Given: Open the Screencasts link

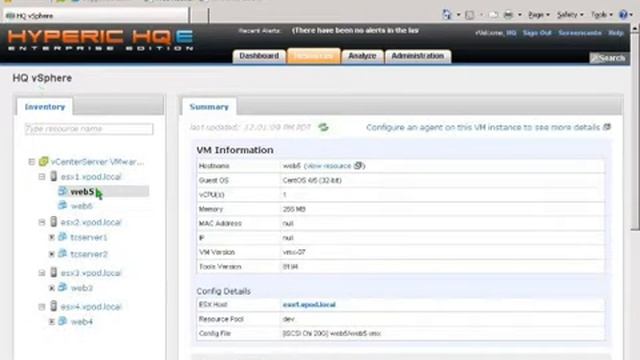Looking at the screenshot, I should tap(580, 33).
